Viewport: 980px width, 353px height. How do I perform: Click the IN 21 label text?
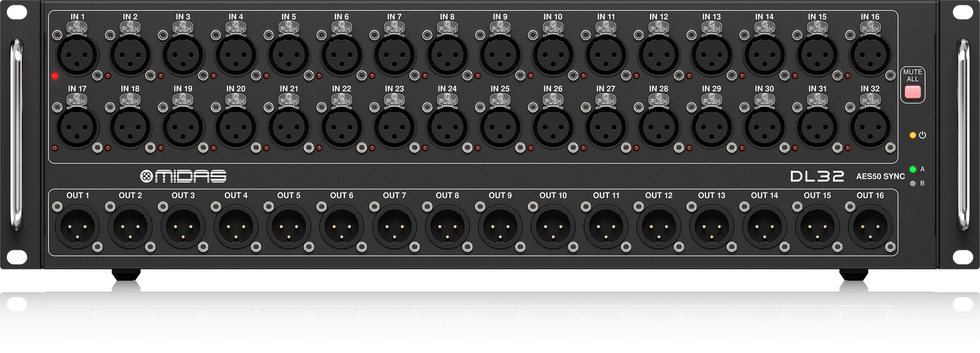coord(289,89)
